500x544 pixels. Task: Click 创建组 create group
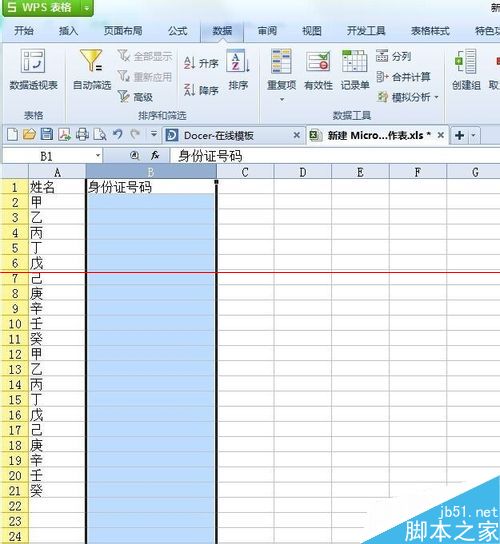pos(466,70)
